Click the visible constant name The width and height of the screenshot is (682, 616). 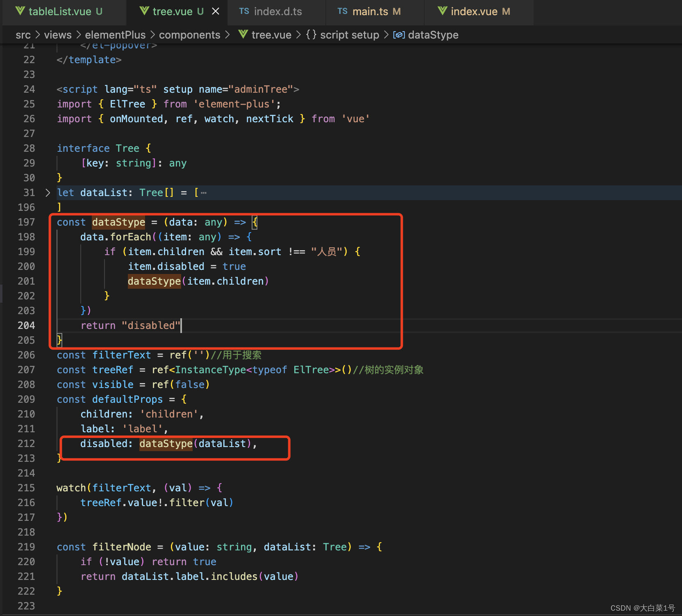click(x=113, y=385)
